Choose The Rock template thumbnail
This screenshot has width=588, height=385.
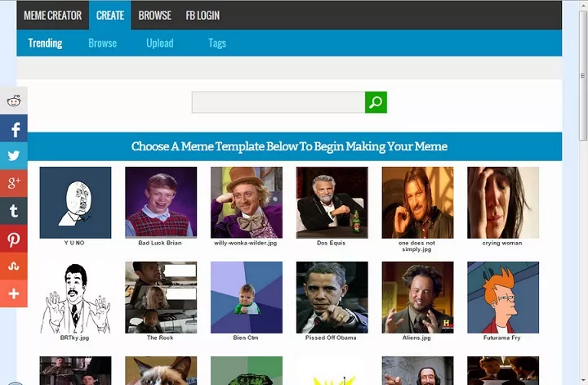click(161, 298)
